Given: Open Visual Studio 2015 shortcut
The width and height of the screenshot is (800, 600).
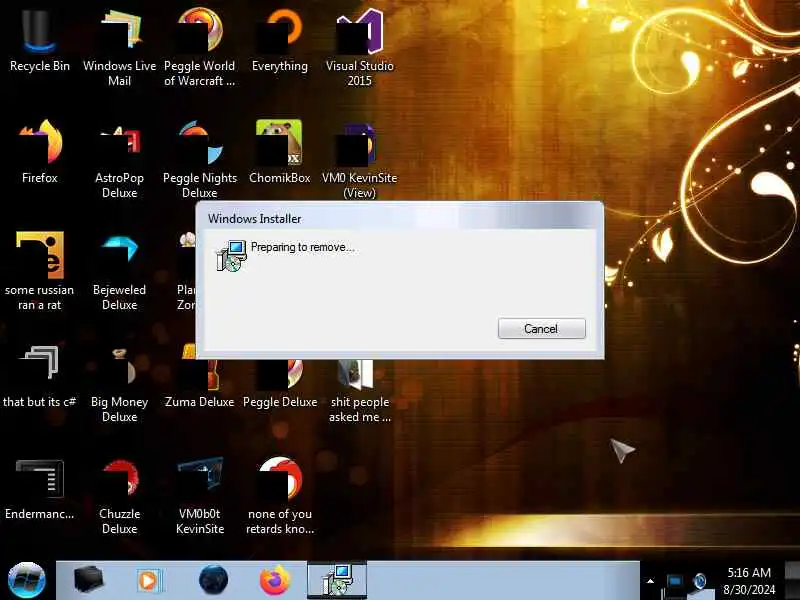Looking at the screenshot, I should click(x=360, y=48).
